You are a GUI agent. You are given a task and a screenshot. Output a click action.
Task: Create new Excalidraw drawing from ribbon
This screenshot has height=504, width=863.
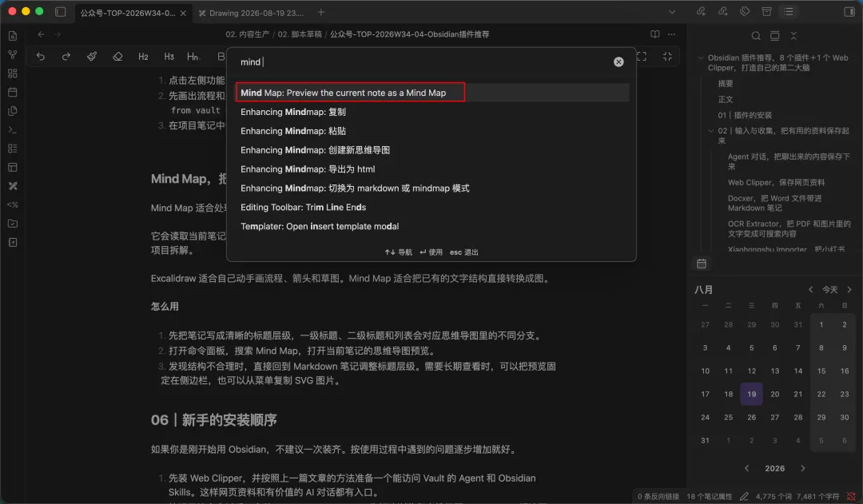tap(13, 186)
